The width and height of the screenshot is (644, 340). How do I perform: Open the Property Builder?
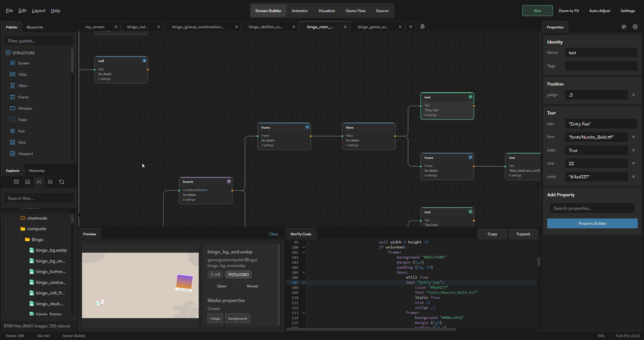[x=592, y=223]
